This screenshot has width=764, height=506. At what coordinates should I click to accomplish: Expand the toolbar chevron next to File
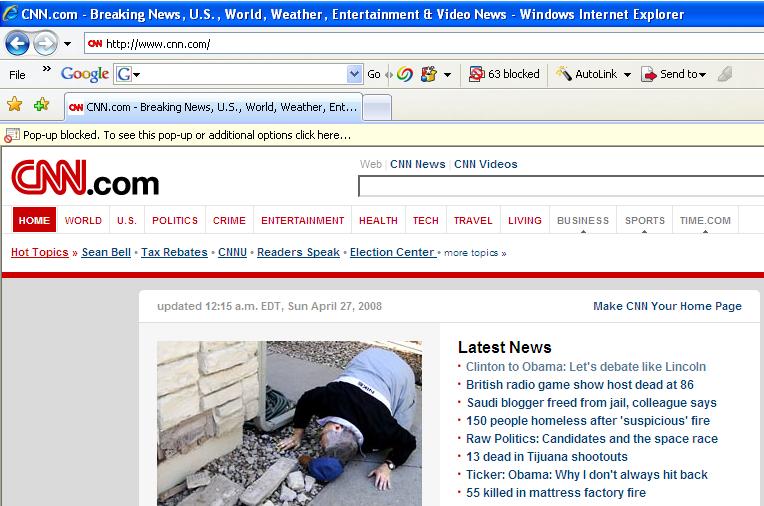(46, 74)
